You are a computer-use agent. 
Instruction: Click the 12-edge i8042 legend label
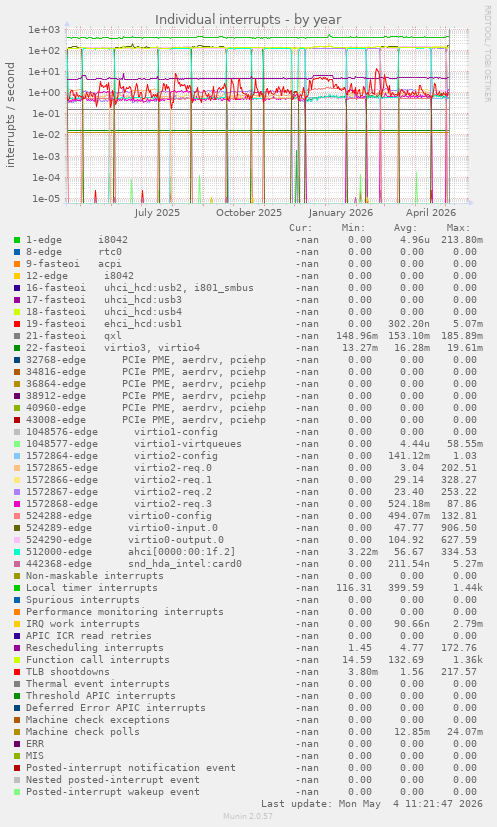click(x=80, y=276)
